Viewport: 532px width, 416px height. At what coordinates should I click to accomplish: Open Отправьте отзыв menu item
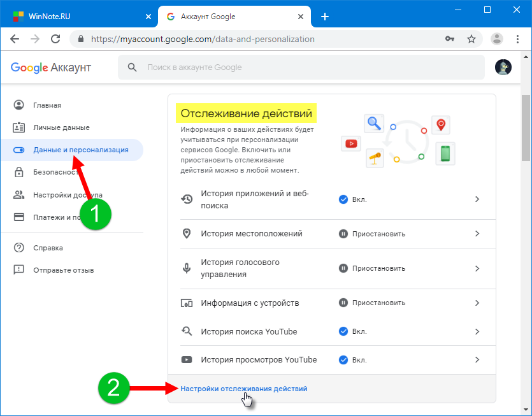pos(64,270)
